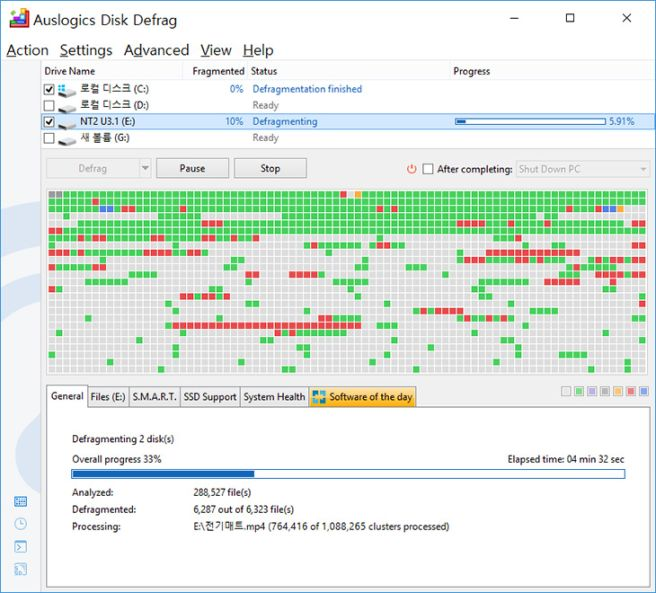Click the Overall progress 33% label
The image size is (656, 593).
pyautogui.click(x=117, y=459)
